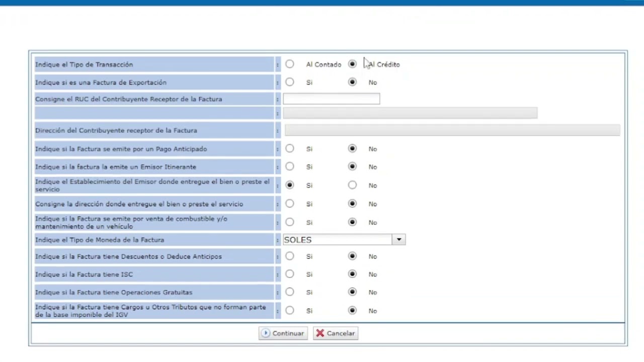Choose 'Si' for Establecimiento del Emisor
The width and height of the screenshot is (644, 362).
pyautogui.click(x=290, y=185)
